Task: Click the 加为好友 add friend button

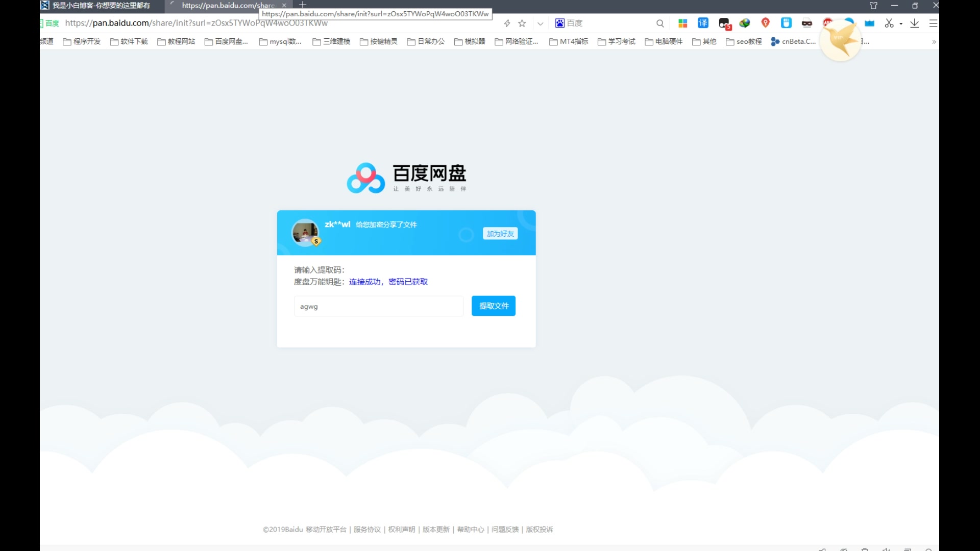Action: pyautogui.click(x=500, y=234)
